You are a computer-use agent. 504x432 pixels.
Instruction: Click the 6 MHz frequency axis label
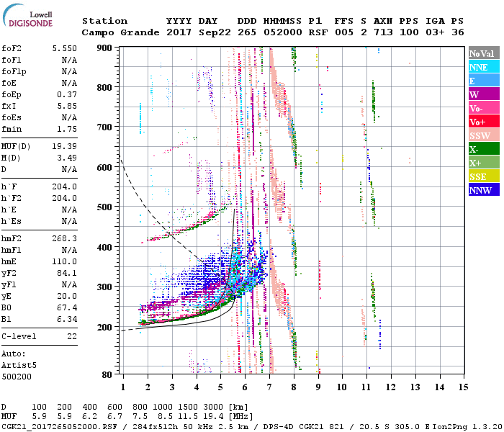coord(245,387)
